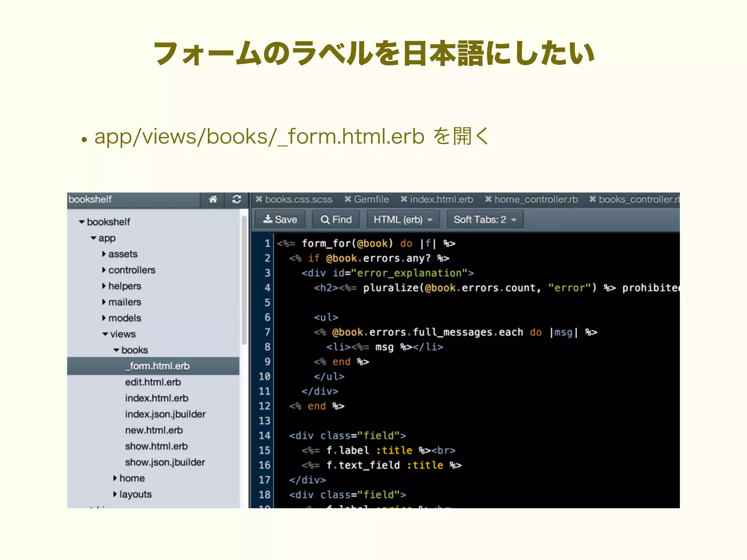Expand the helpers folder
The width and height of the screenshot is (747, 560).
point(104,286)
